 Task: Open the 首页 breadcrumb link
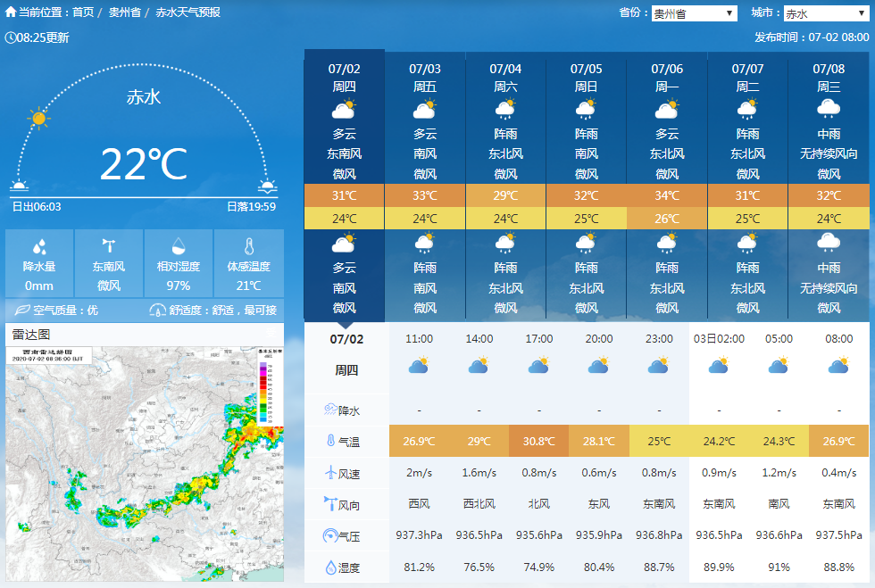pos(83,12)
